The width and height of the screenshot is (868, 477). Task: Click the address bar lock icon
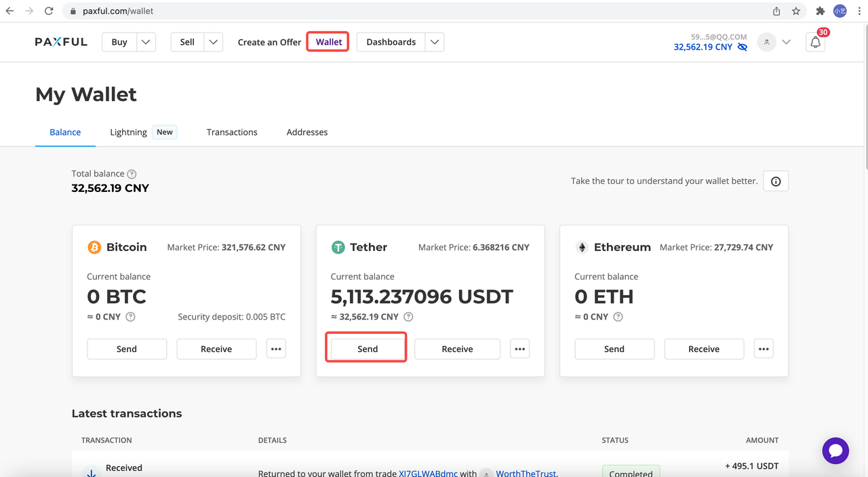[74, 12]
